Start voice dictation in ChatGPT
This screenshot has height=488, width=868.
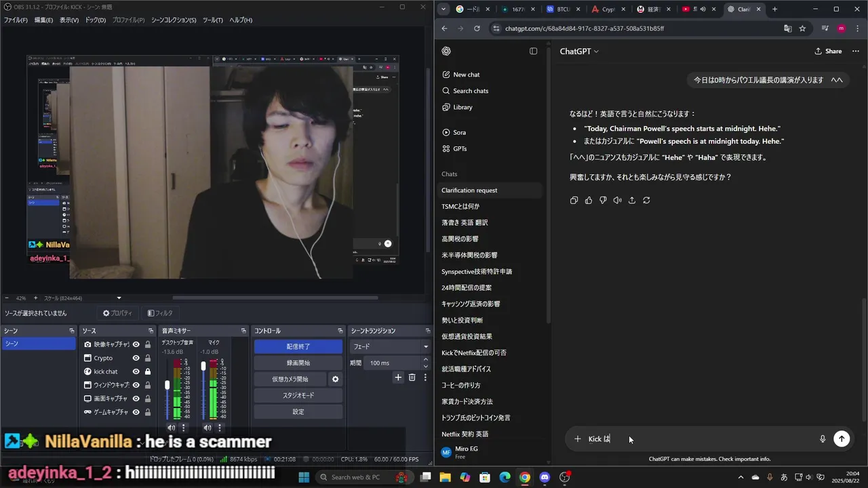point(823,439)
